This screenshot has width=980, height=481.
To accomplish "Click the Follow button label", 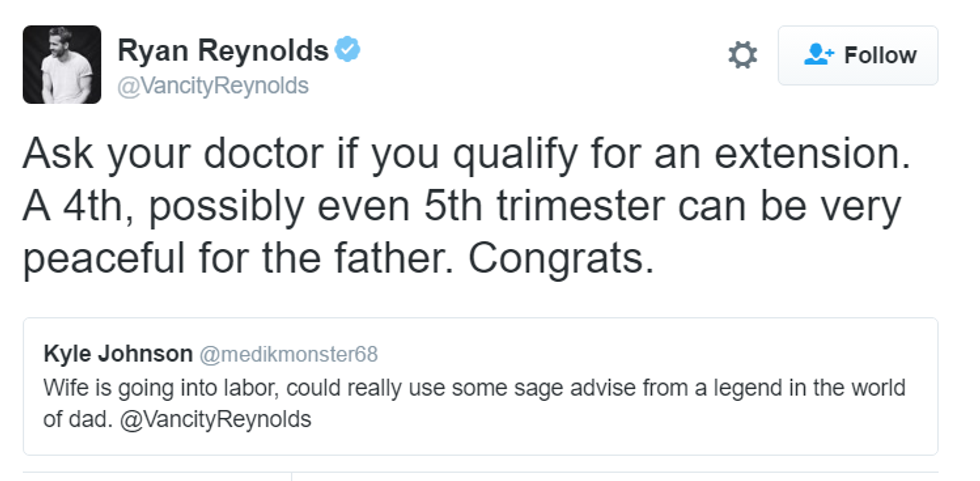I will coord(880,55).
